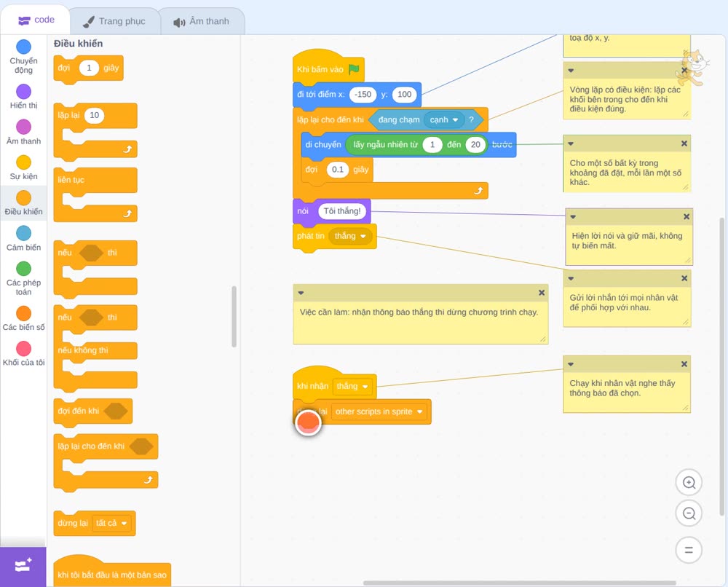The width and height of the screenshot is (728, 587).
Task: Click the workspace horizontal scrollbar
Action: coord(519,583)
